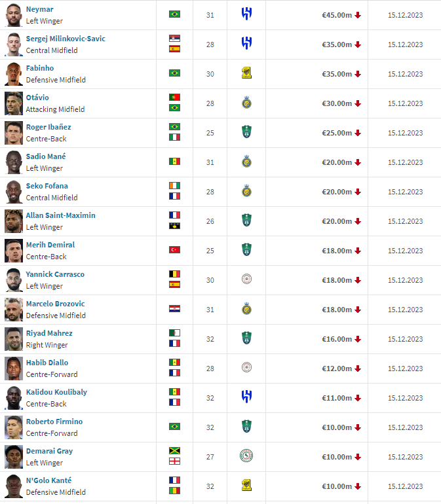Click the Turkey flag beside Merih Demiral

click(174, 250)
